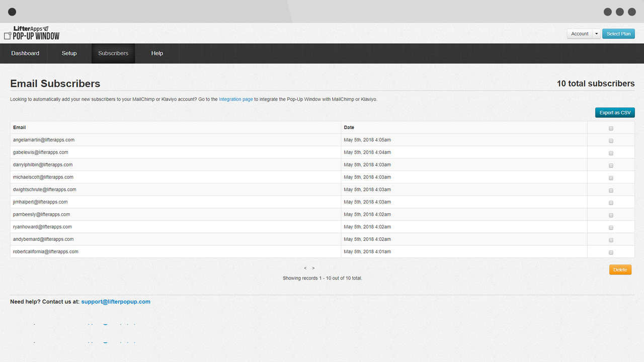The image size is (644, 362).
Task: Export subscribers as CSV
Action: [614, 113]
